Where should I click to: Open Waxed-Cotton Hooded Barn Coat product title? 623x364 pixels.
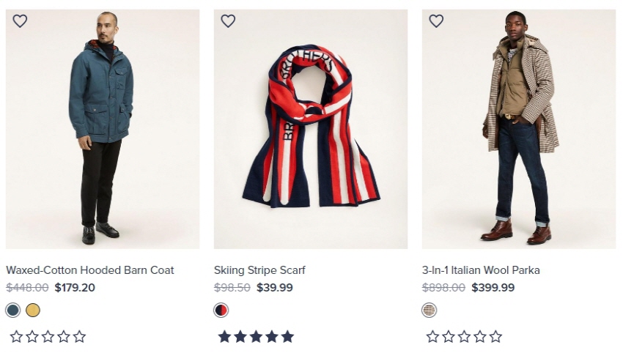pyautogui.click(x=90, y=270)
